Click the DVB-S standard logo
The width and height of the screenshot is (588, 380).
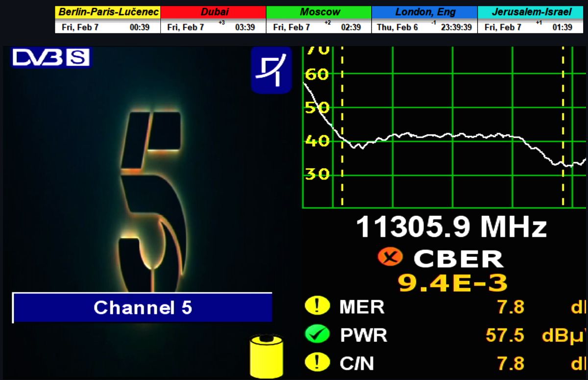pos(51,58)
